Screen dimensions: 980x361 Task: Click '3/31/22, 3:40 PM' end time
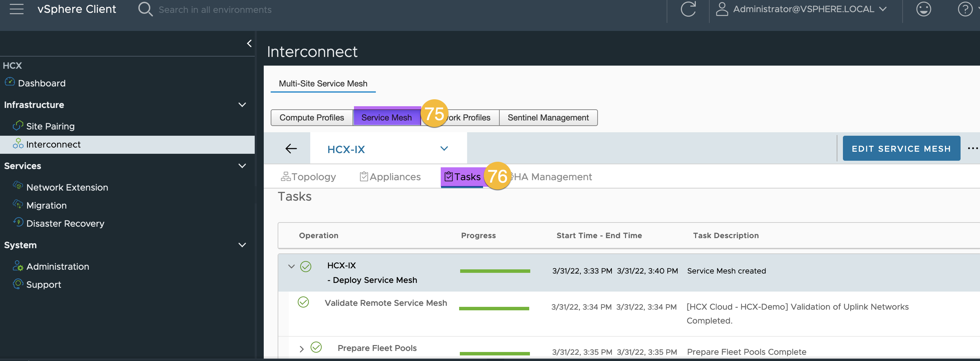click(647, 271)
